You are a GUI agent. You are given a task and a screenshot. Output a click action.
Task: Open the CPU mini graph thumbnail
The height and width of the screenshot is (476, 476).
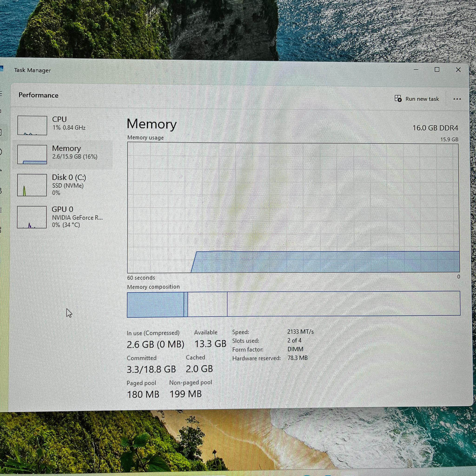(x=32, y=126)
